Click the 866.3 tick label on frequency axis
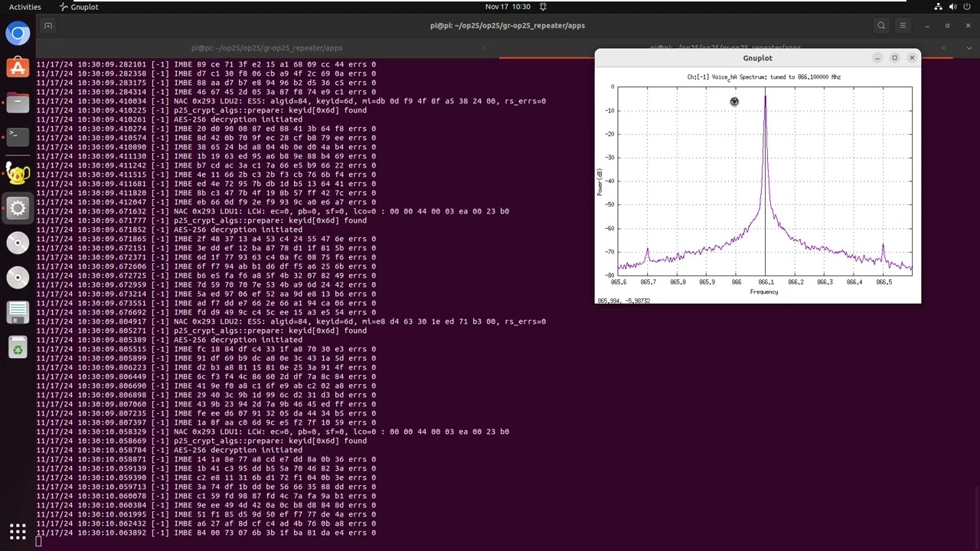 pos(825,282)
